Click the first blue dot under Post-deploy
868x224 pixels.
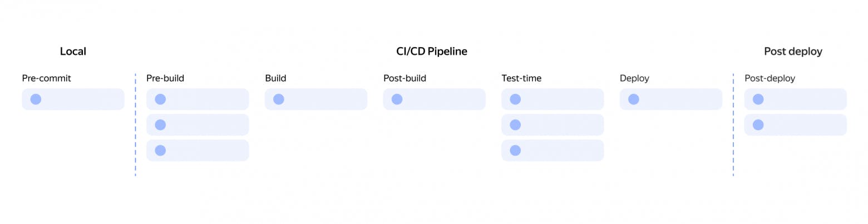[x=758, y=99]
